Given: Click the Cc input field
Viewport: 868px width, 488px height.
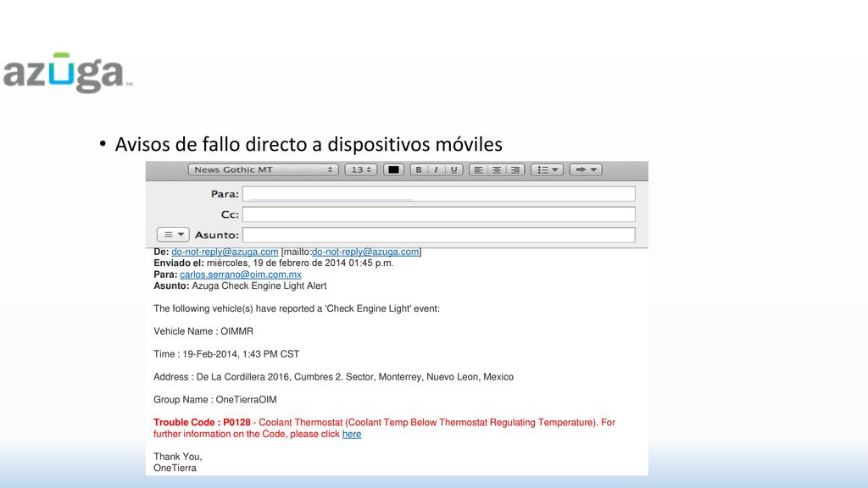Looking at the screenshot, I should (x=439, y=214).
